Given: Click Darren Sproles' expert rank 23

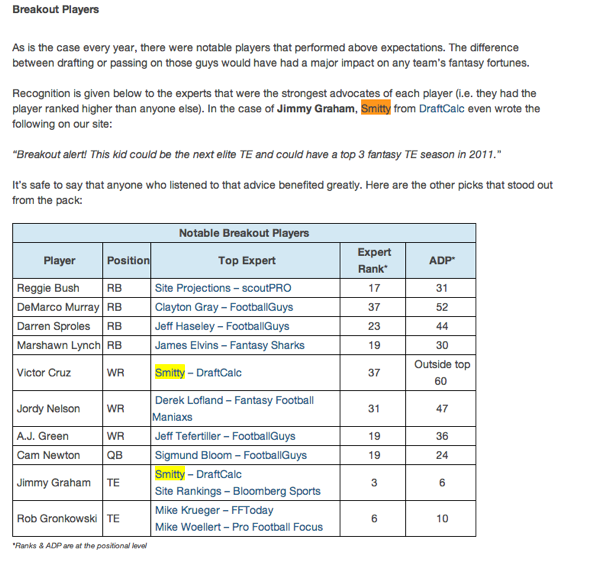Looking at the screenshot, I should click(x=374, y=326).
